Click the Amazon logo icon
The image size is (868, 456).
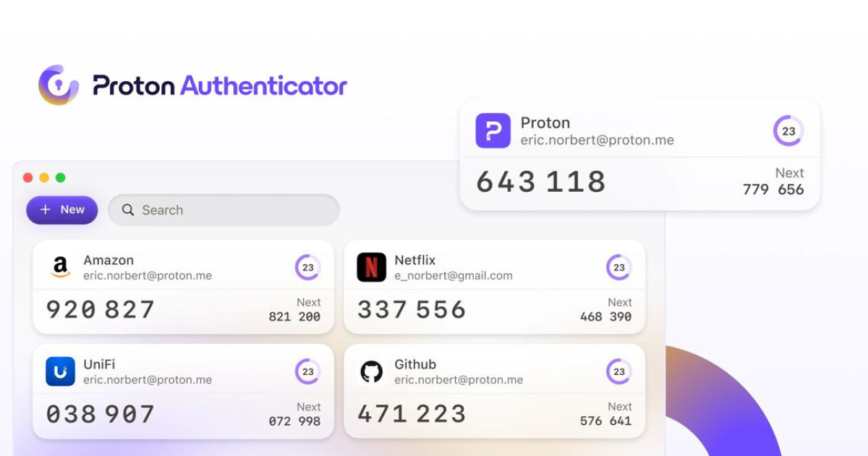[61, 267]
